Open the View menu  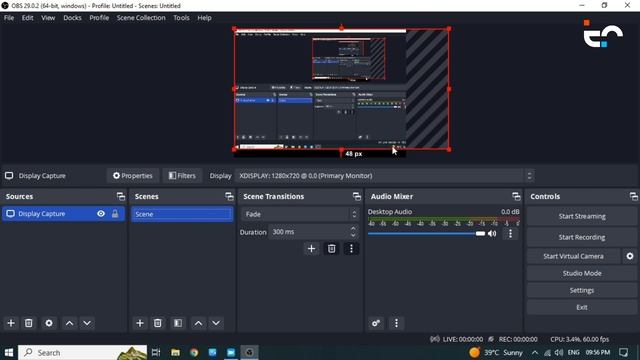48,18
